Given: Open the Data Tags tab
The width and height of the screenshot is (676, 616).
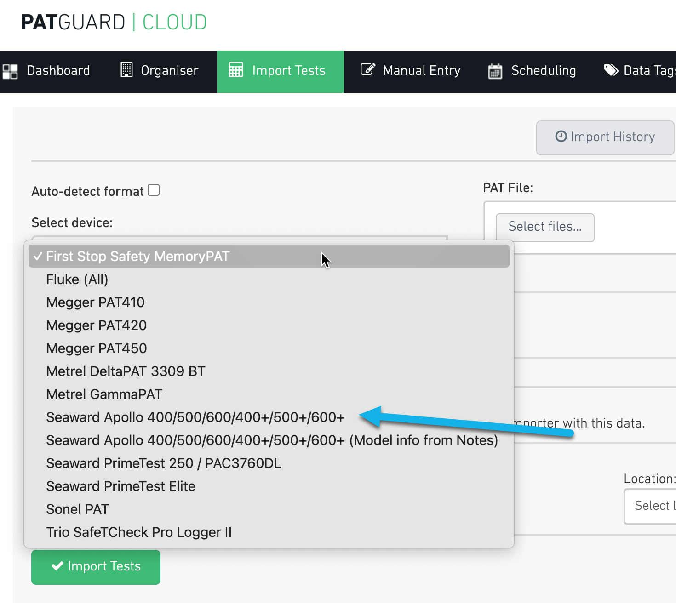Looking at the screenshot, I should 639,71.
